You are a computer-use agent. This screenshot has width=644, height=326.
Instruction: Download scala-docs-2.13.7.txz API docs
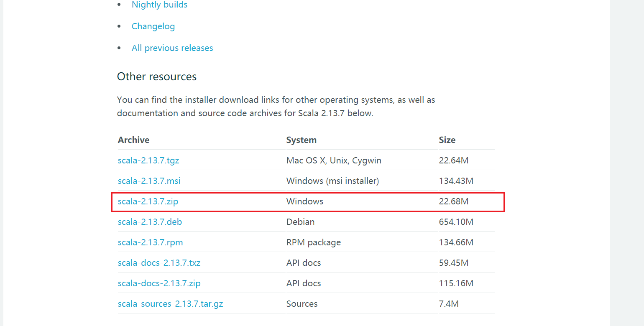(159, 263)
